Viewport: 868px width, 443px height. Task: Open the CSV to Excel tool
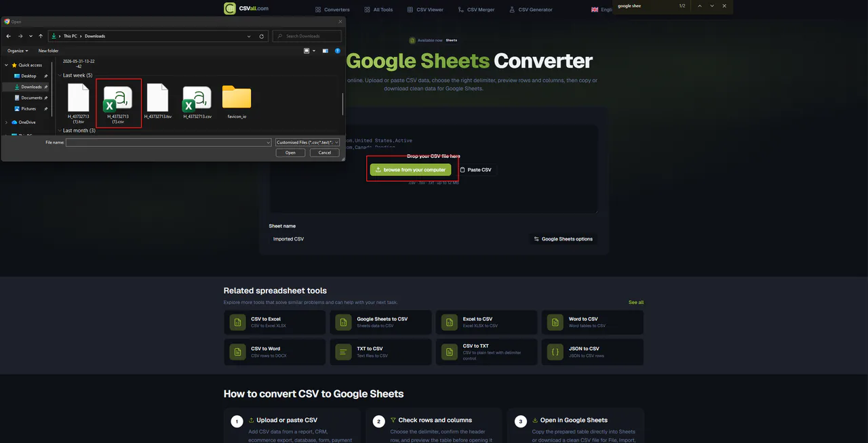click(274, 322)
